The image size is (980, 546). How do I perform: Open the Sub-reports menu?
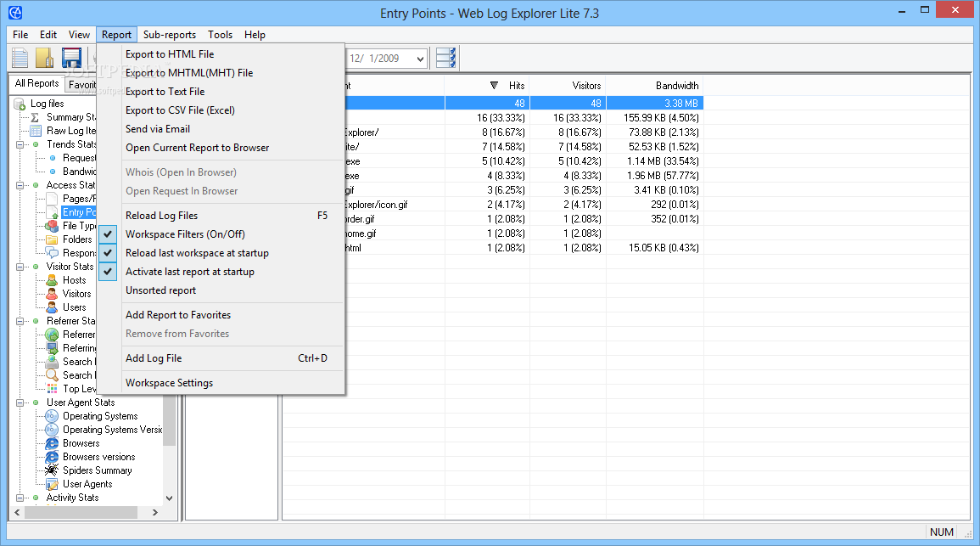click(x=170, y=35)
